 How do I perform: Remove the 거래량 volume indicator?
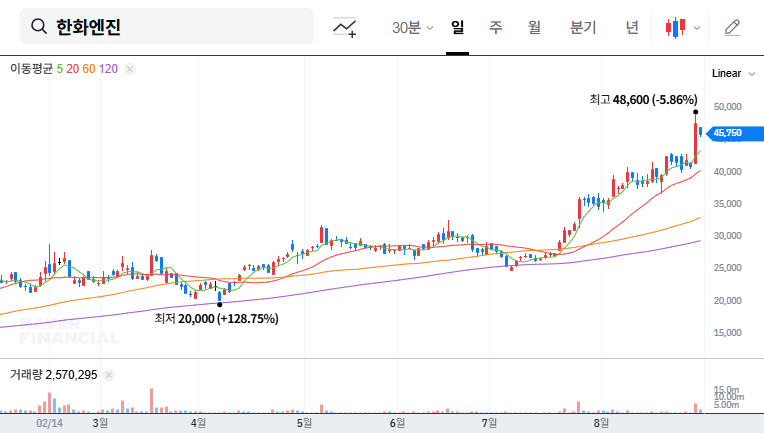click(x=109, y=375)
